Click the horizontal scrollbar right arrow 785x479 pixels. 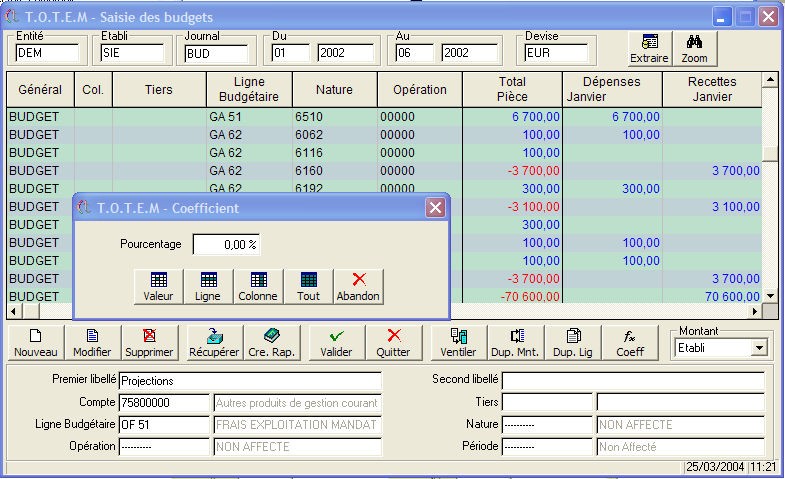click(x=754, y=311)
